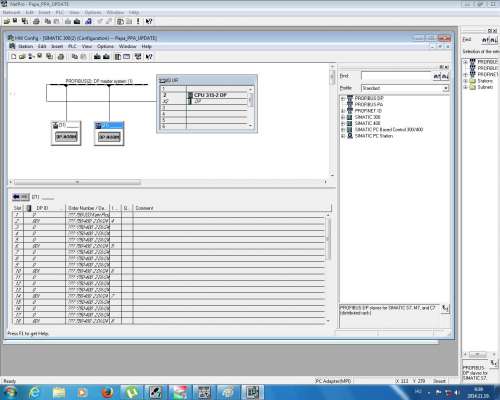Click the Save icon in NetPro toolbar
Image resolution: width=500 pixels, height=400 pixels.
(15, 21)
